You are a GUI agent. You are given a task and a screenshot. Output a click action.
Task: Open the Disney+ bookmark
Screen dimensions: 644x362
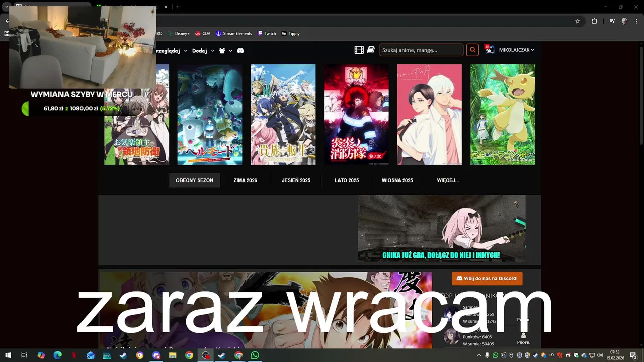(179, 33)
